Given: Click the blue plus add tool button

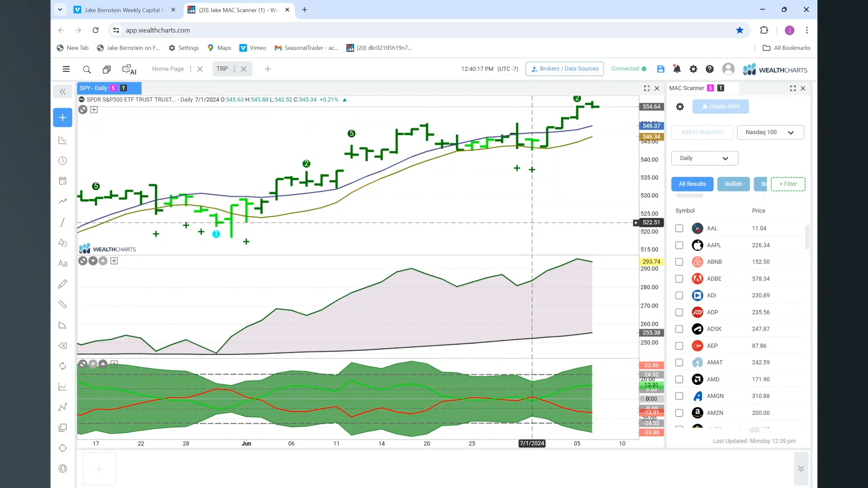Looking at the screenshot, I should point(62,117).
